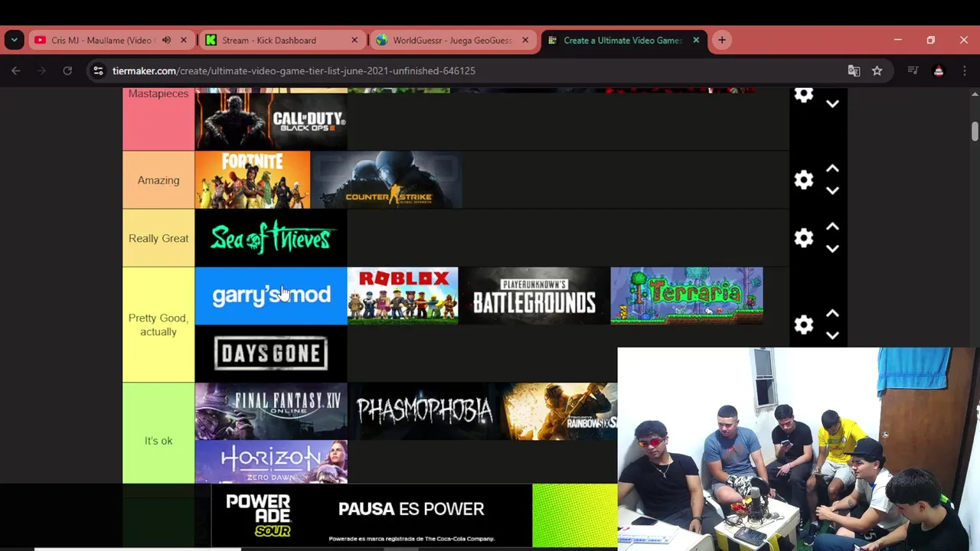Select the Rainbow Six Siege tile

click(x=559, y=412)
